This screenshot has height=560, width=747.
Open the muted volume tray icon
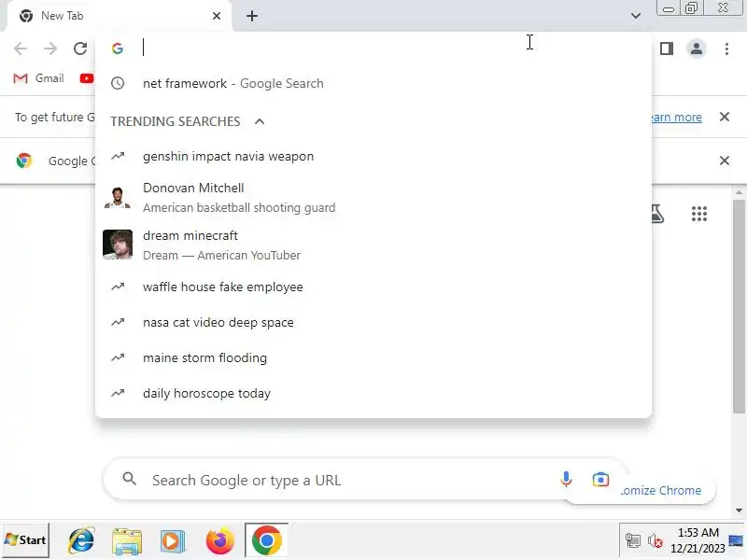point(655,541)
